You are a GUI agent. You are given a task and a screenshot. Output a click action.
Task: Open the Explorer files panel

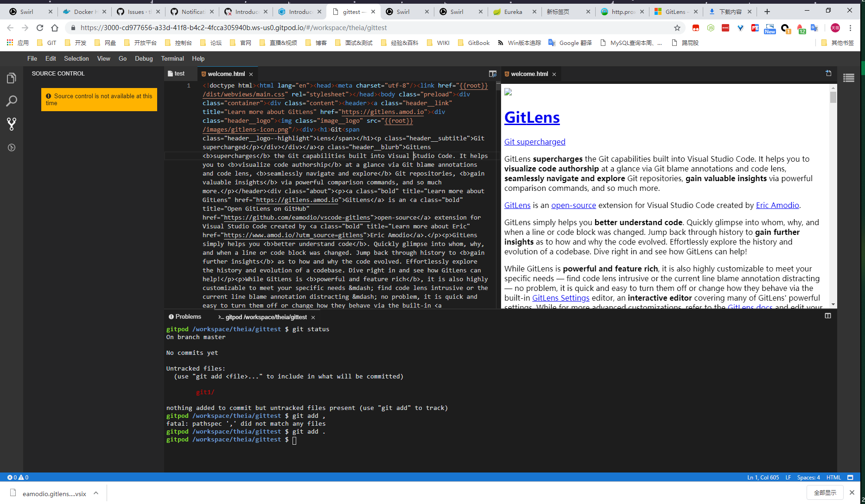click(12, 78)
